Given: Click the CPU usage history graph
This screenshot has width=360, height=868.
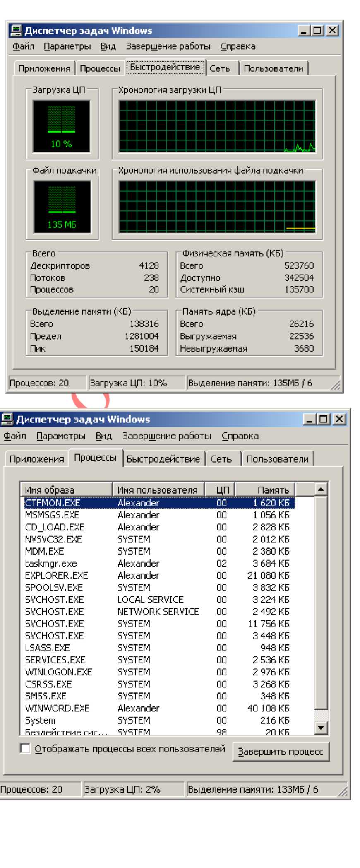Looking at the screenshot, I should [217, 126].
